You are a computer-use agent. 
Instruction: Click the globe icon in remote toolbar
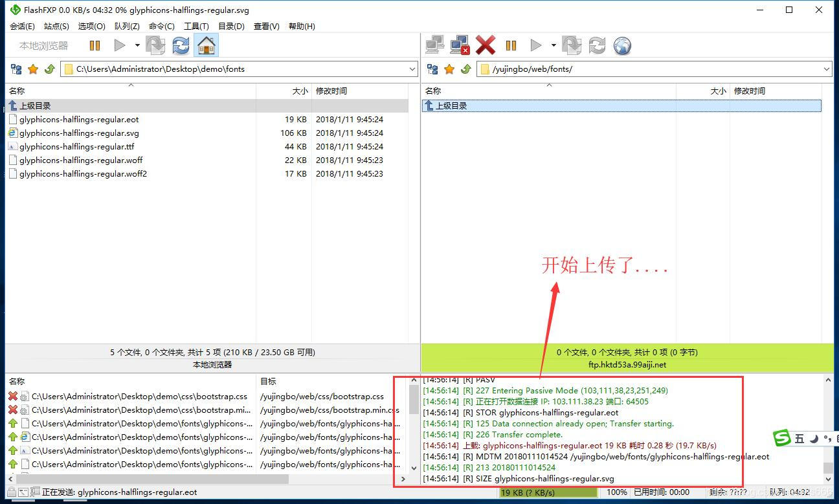[x=622, y=45]
